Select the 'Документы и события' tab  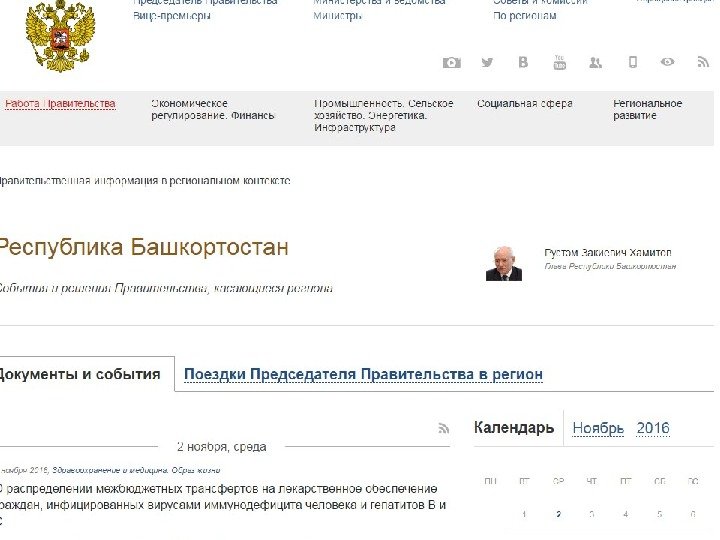pos(80,374)
